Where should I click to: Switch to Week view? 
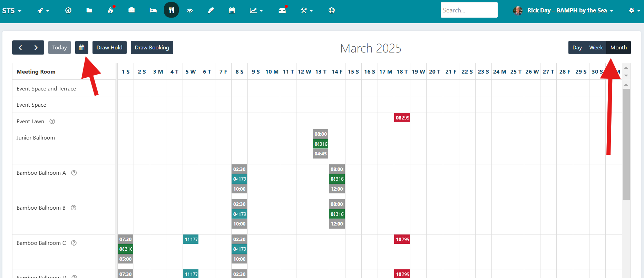(x=596, y=48)
